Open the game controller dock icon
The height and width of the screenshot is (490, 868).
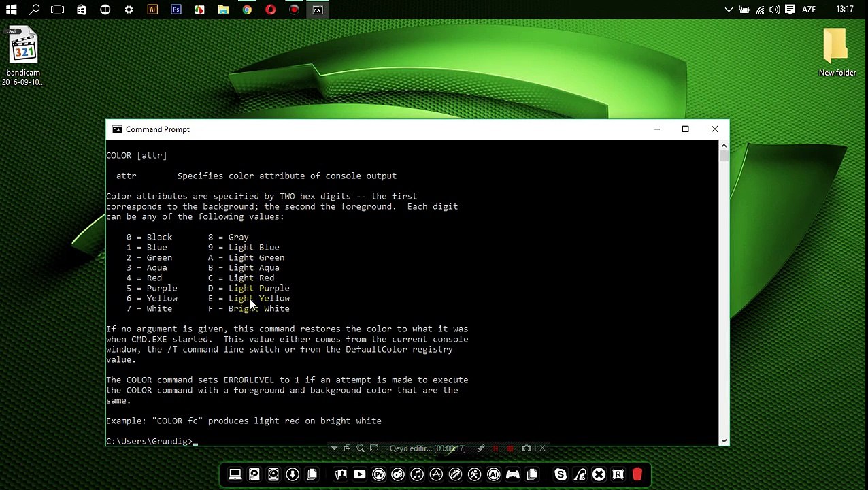(513, 474)
